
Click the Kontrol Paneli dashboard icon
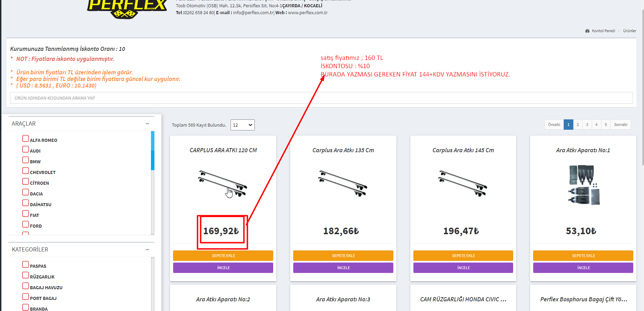587,31
